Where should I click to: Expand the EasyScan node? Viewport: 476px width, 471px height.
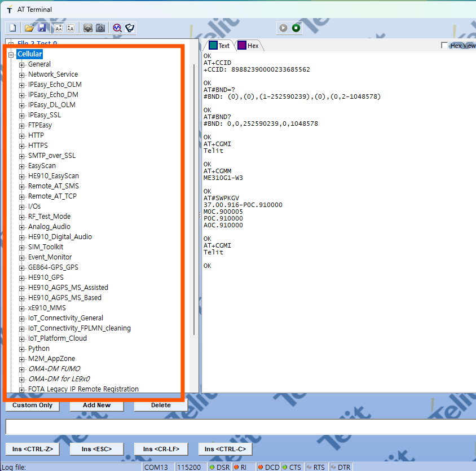point(21,166)
